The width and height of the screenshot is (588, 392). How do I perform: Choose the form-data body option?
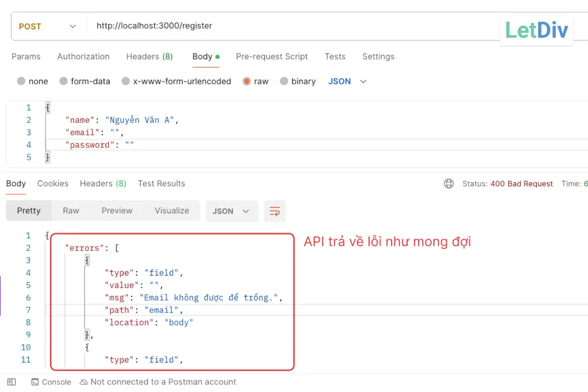coord(64,82)
